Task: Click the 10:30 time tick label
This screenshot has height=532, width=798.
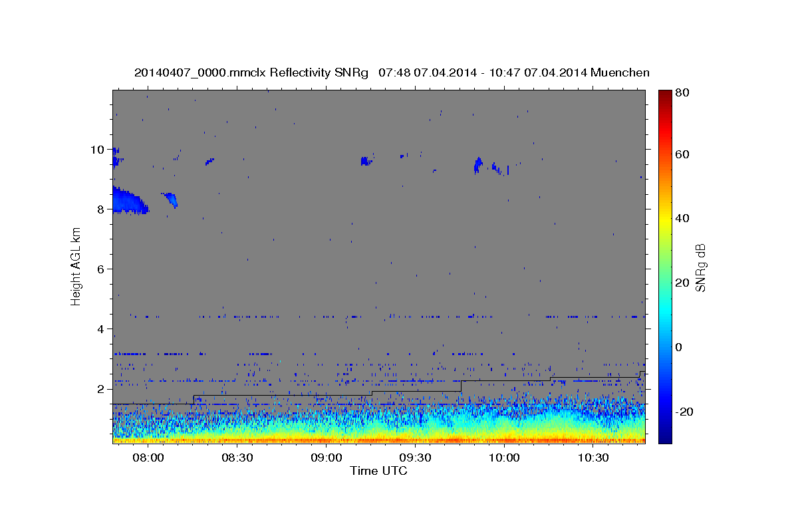Action: pos(593,458)
